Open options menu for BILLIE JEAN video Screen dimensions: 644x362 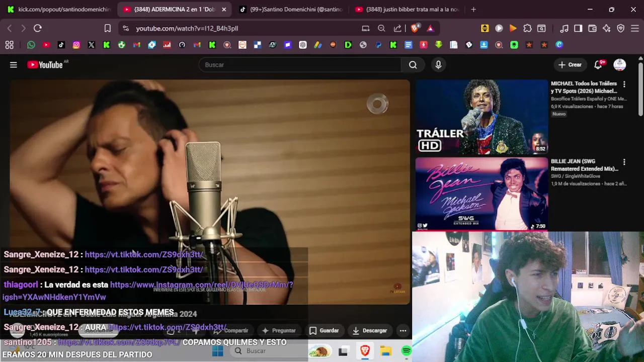click(x=624, y=162)
